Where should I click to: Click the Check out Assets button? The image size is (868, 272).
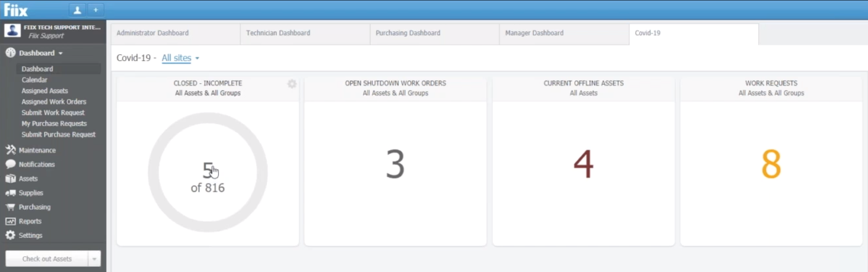pyautogui.click(x=47, y=259)
